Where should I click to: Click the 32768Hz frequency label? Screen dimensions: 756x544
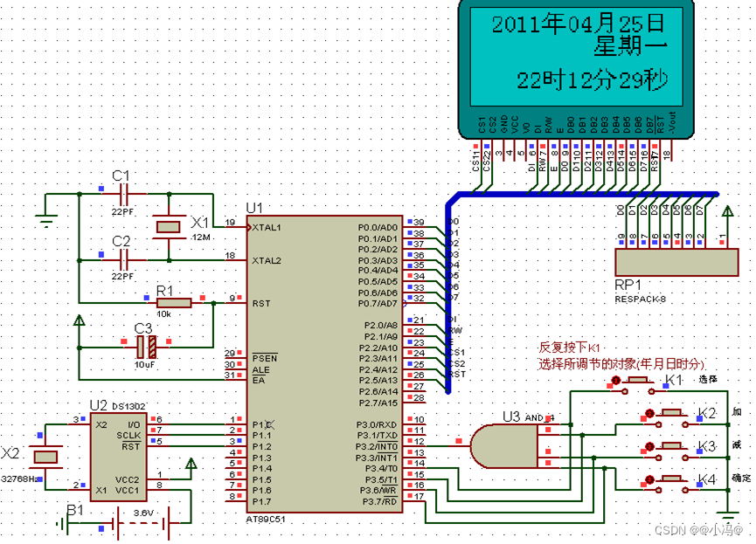click(20, 479)
